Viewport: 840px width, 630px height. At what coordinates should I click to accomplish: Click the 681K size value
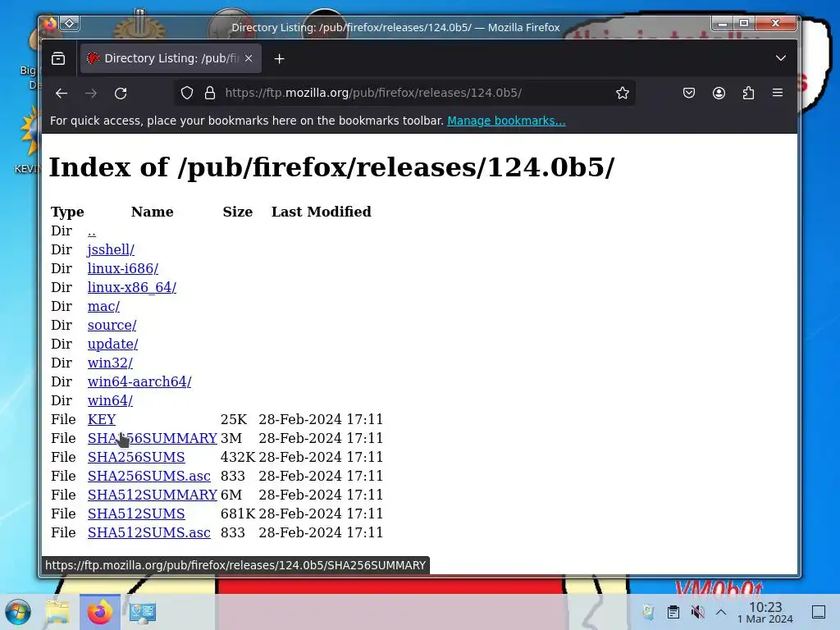238,514
